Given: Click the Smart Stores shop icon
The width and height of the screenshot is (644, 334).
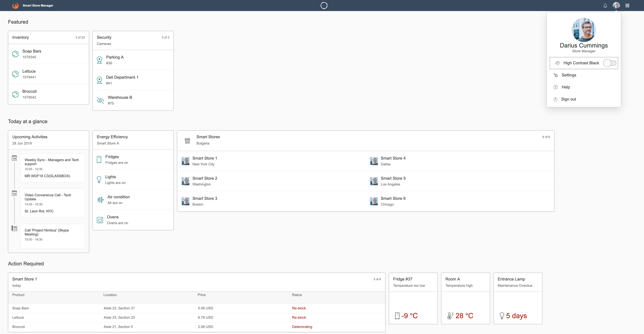Looking at the screenshot, I should pos(187,141).
